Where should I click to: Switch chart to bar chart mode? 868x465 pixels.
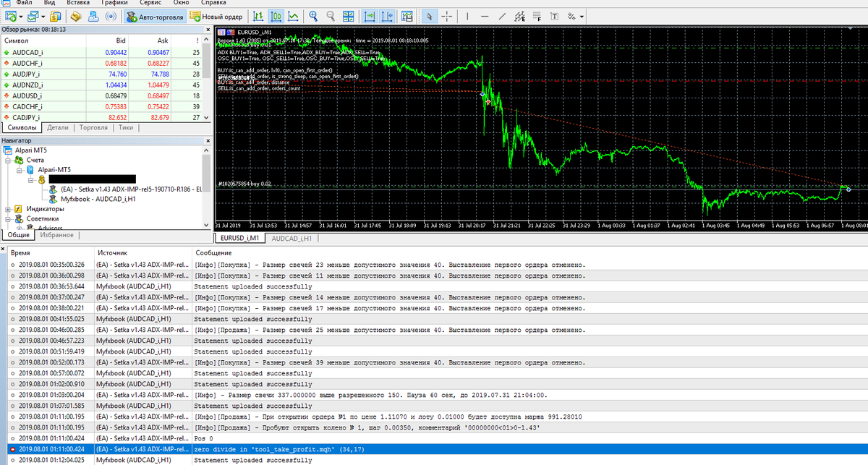click(258, 16)
